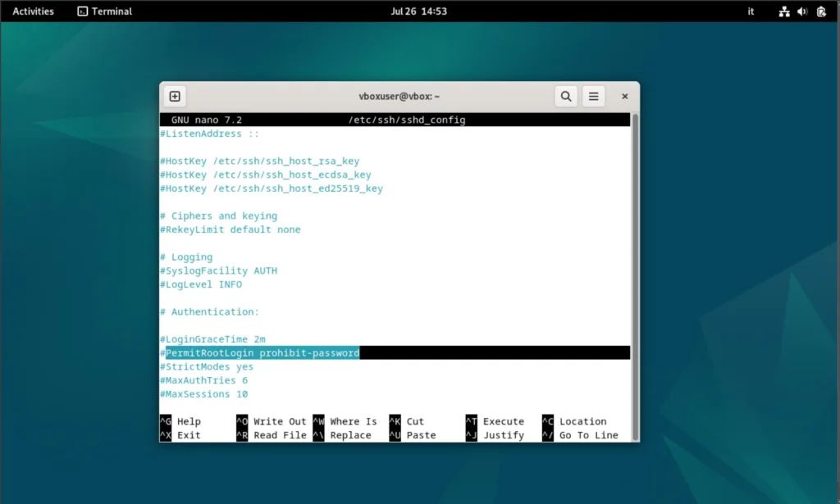Click the highlighted PermitRootLogin prohibit-password line
Image resolution: width=840 pixels, height=504 pixels.
[x=395, y=353]
